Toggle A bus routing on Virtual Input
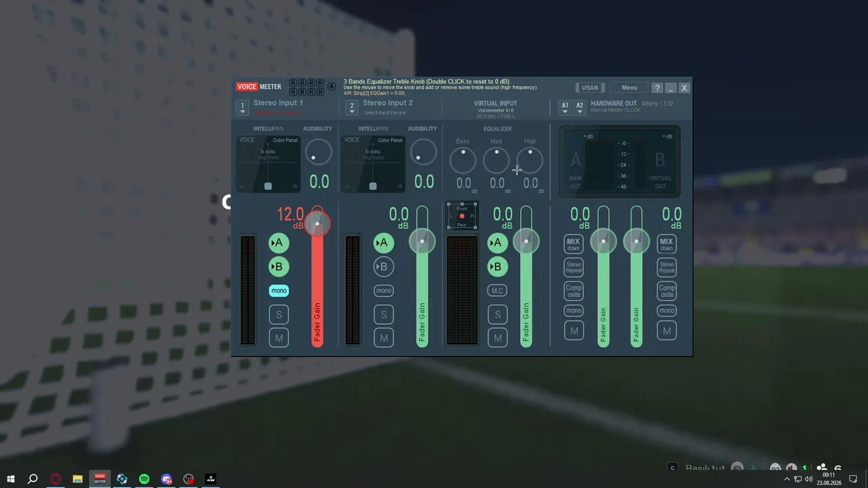Screen dimensions: 868x488 (x=498, y=243)
